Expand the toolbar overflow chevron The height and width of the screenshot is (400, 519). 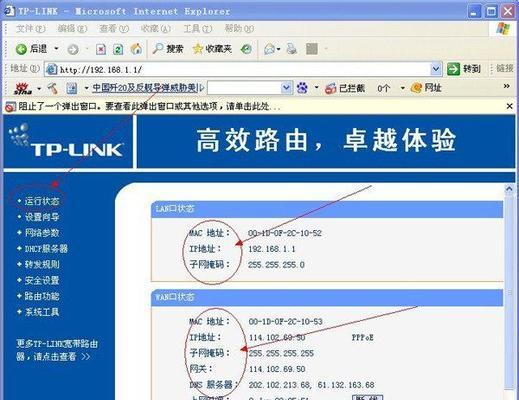[x=507, y=86]
